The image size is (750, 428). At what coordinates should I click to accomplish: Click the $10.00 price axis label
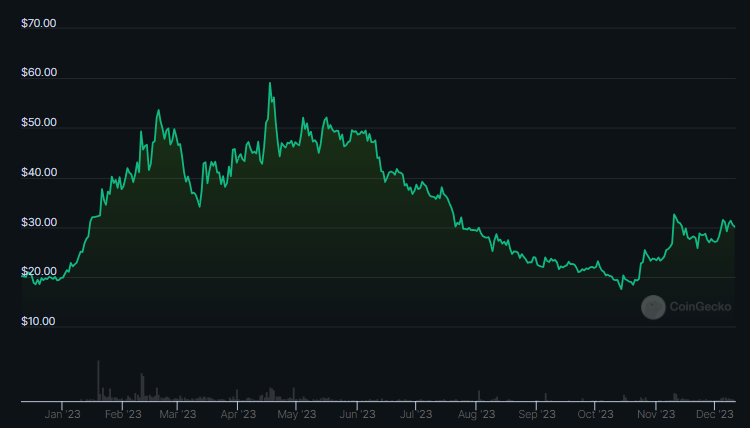point(38,321)
